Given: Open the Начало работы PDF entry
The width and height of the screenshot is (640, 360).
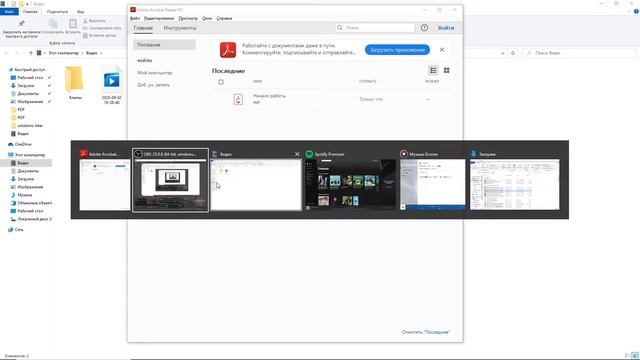Looking at the screenshot, I should (x=333, y=99).
